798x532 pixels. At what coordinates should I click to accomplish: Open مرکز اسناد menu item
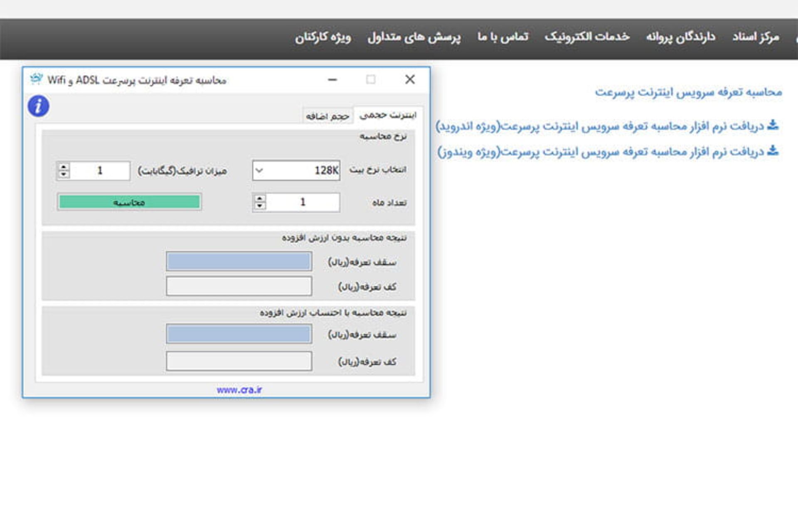coord(756,37)
